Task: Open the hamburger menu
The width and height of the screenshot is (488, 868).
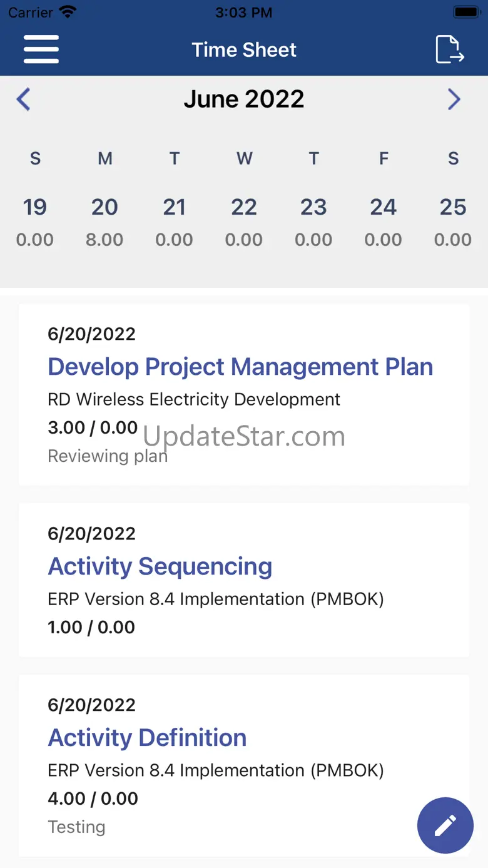Action: (x=41, y=49)
